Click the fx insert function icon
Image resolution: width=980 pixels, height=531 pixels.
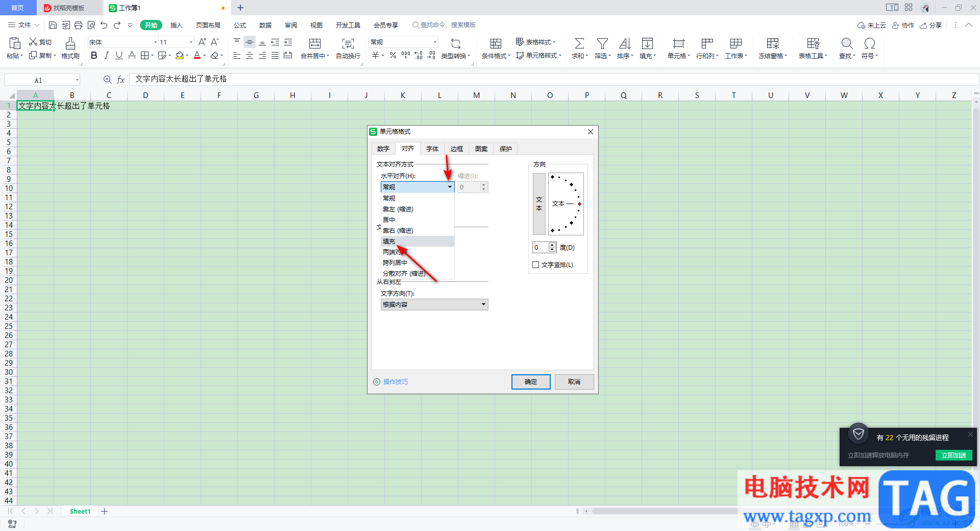pos(121,80)
